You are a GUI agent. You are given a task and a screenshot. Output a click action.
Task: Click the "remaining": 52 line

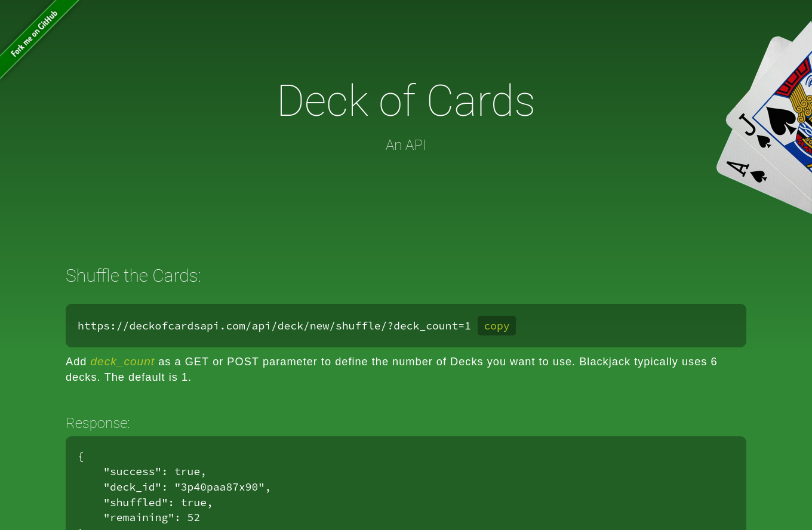click(152, 517)
